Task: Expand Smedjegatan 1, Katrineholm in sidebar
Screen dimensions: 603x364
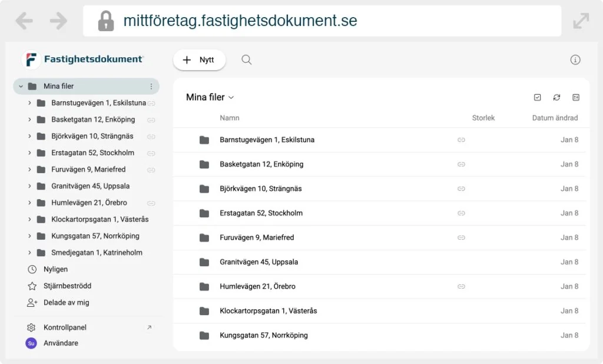Action: click(x=29, y=253)
